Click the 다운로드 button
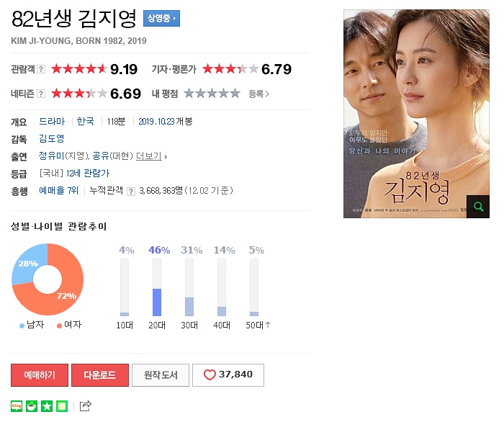This screenshot has width=504, height=435. pos(100,375)
